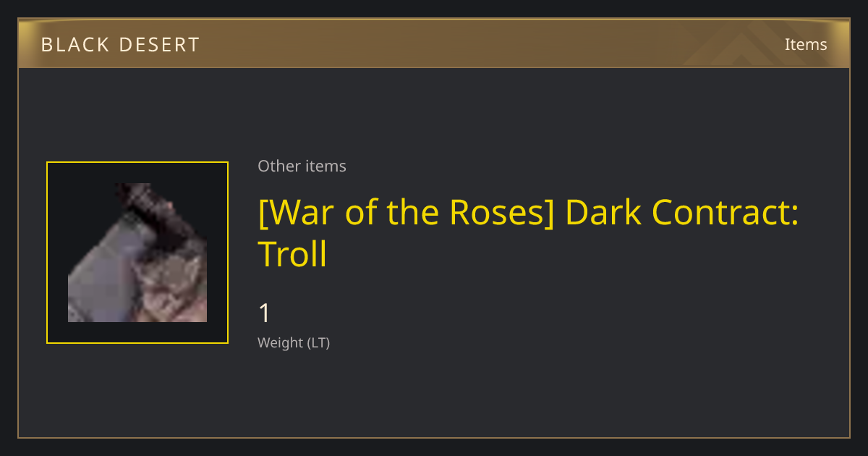Click the gold header banner background
This screenshot has width=868, height=456.
[x=434, y=43]
